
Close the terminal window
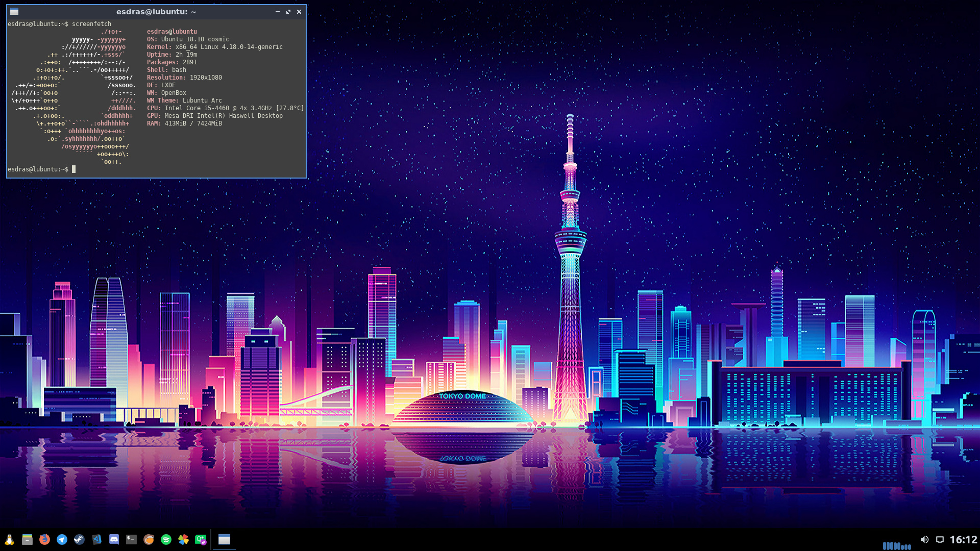click(x=299, y=12)
